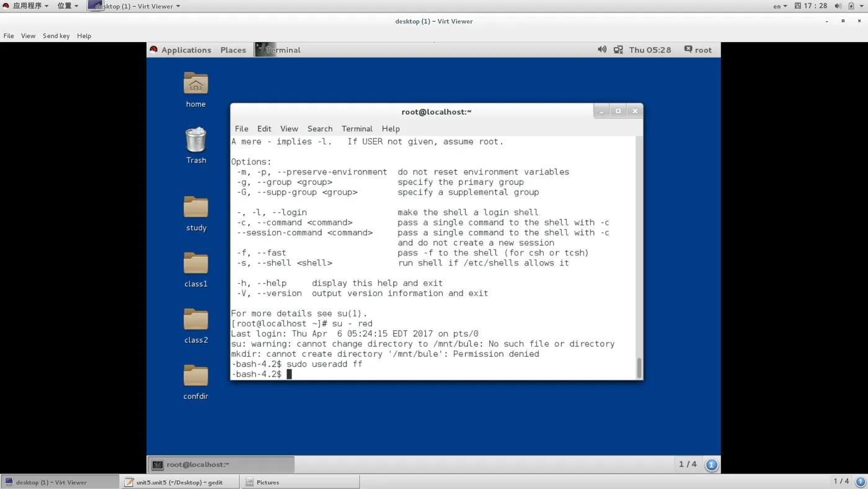Click the Terminal icon in GNOME top bar
This screenshot has height=489, width=868.
(x=265, y=50)
